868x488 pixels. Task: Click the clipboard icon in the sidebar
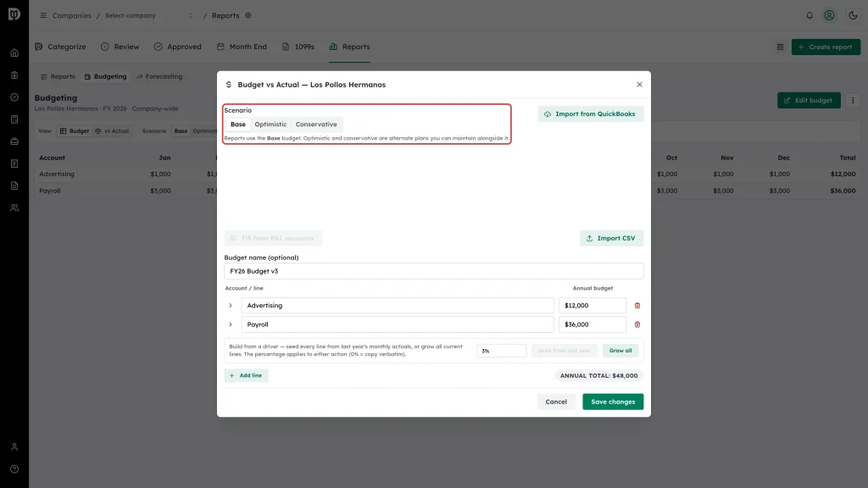tap(14, 75)
